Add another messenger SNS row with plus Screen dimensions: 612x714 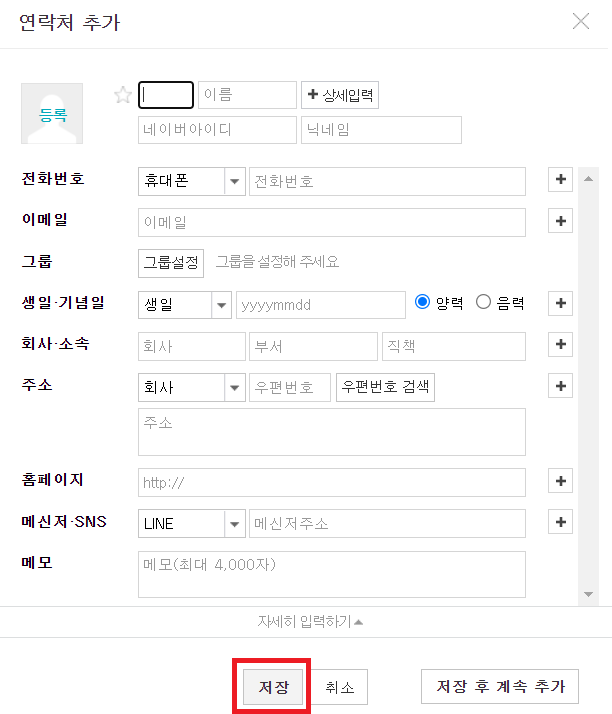561,522
